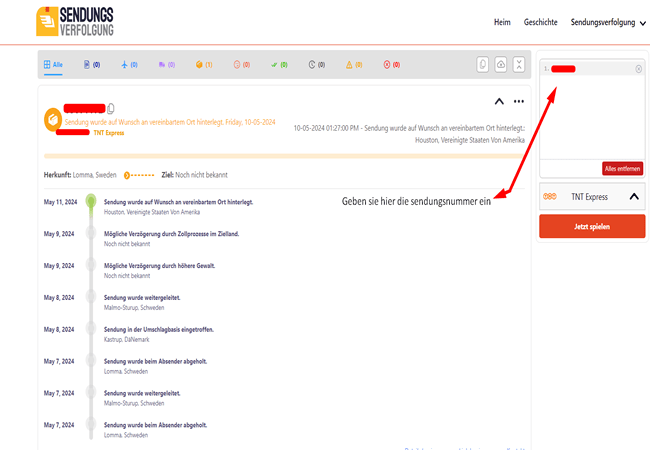This screenshot has width=650, height=450.
Task: Click 'Ziel: Noch nicht bekannt' text
Action: coord(194,175)
